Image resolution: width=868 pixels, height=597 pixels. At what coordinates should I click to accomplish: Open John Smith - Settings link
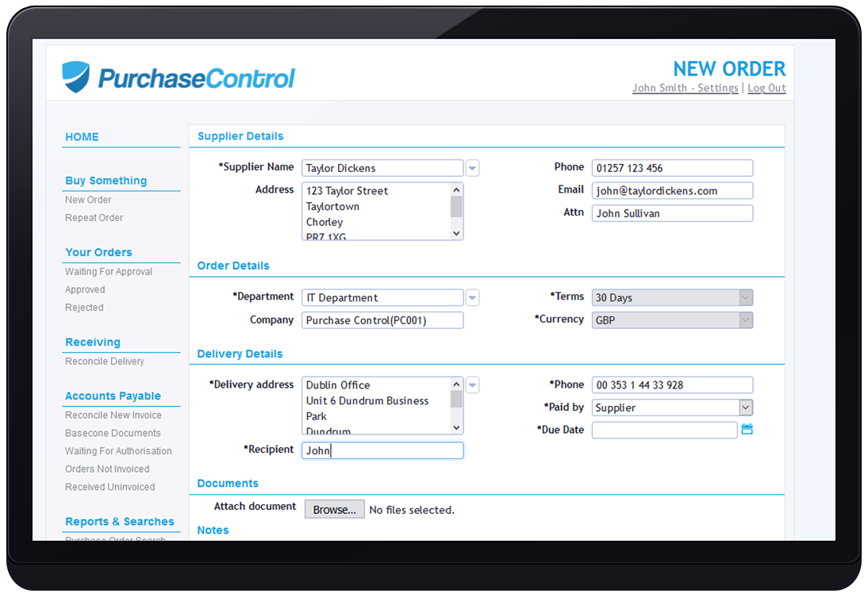(x=686, y=88)
